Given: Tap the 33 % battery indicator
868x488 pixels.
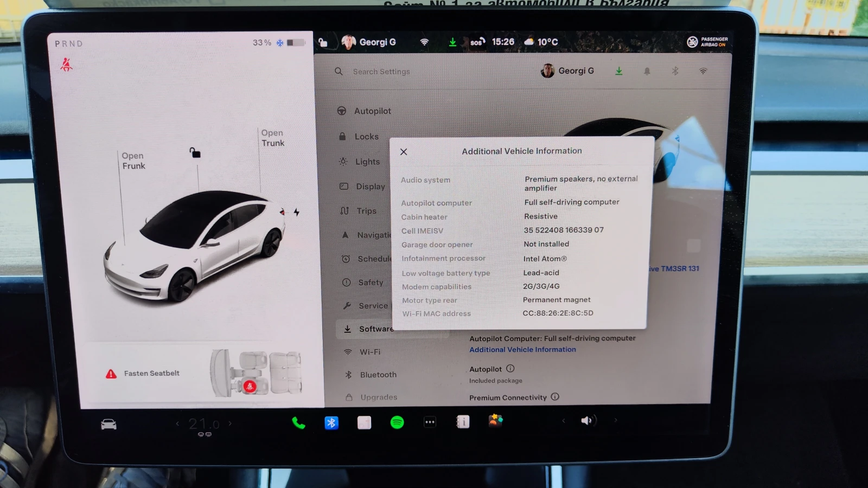Looking at the screenshot, I should pos(278,42).
